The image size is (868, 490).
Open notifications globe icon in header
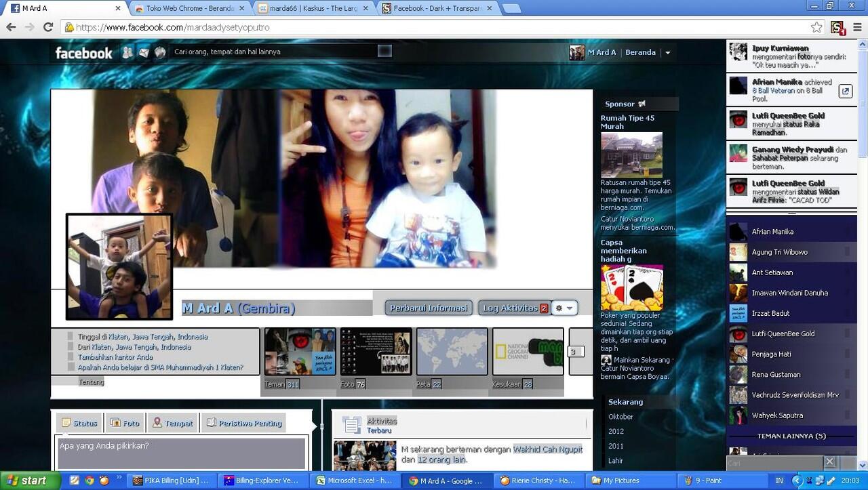click(159, 52)
